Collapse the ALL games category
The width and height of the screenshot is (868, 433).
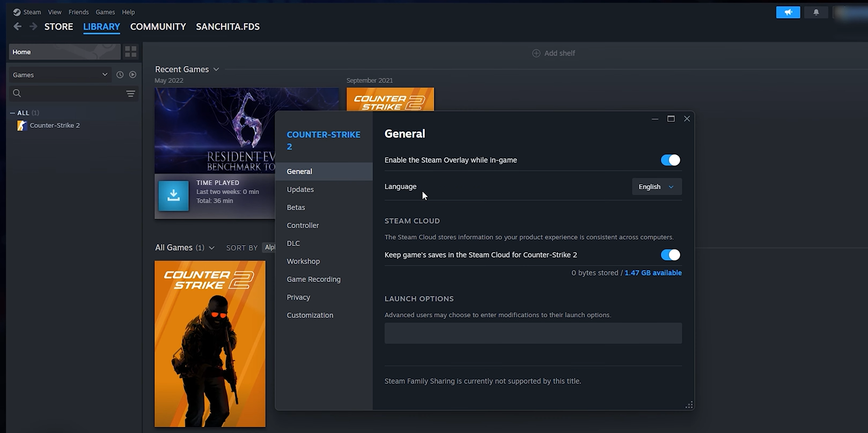click(13, 113)
